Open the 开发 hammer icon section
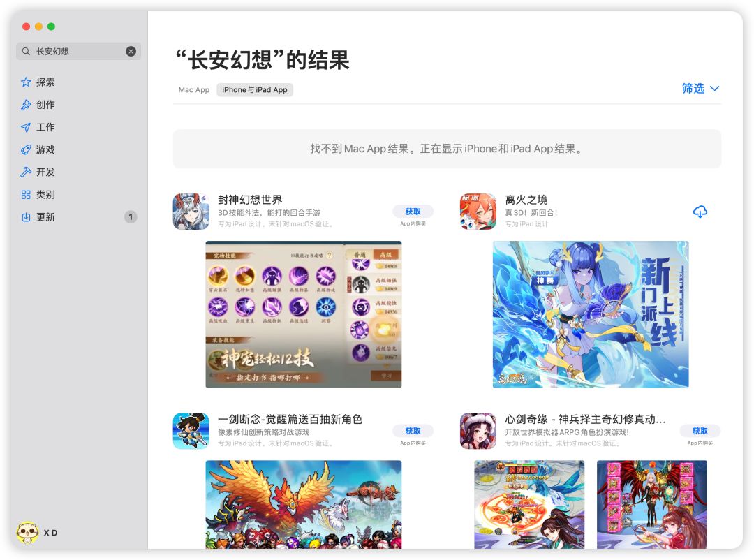The width and height of the screenshot is (754, 560). click(x=26, y=172)
